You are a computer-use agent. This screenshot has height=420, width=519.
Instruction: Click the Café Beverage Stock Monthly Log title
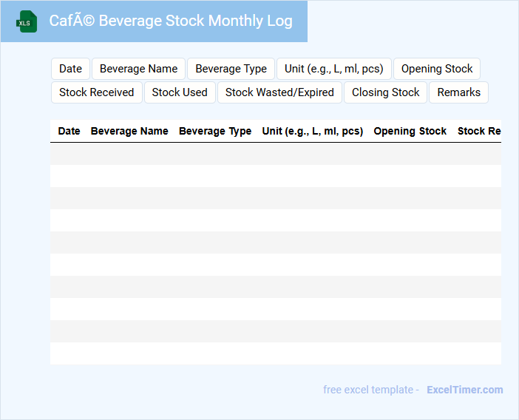click(171, 21)
